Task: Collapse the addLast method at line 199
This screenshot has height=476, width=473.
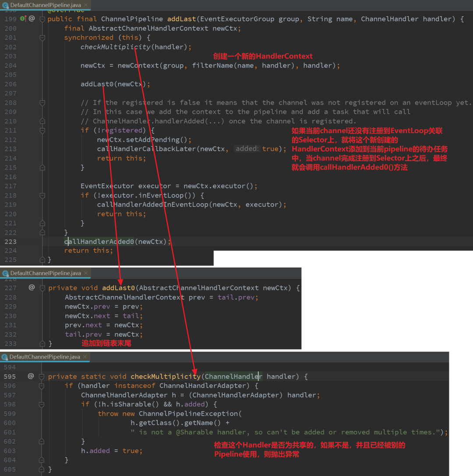Action: tap(42, 19)
